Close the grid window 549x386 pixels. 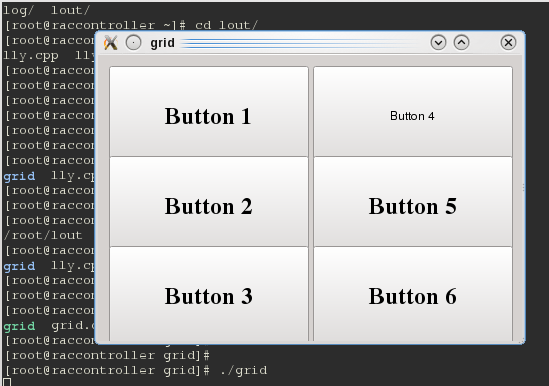tap(508, 43)
